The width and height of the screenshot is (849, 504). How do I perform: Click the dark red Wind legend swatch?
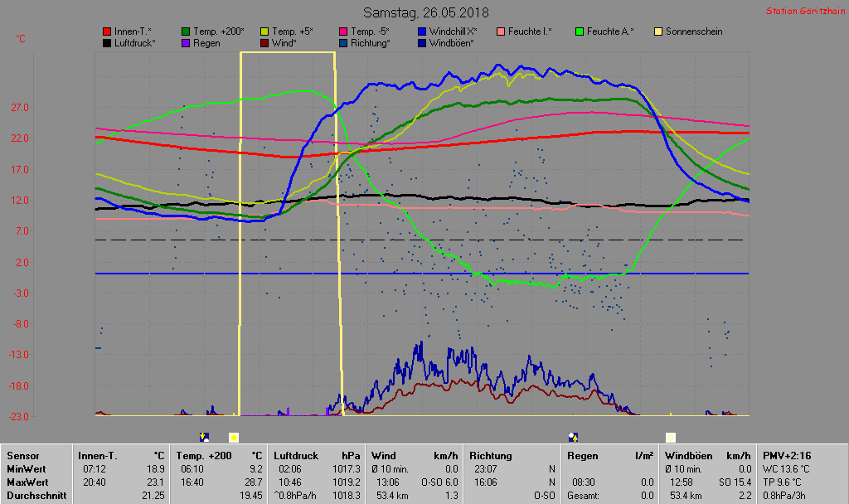264,43
